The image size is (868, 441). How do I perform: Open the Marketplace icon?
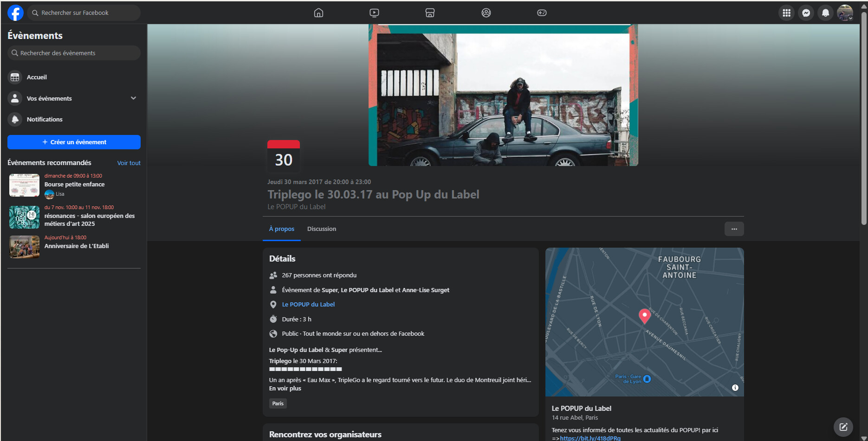tap(430, 13)
